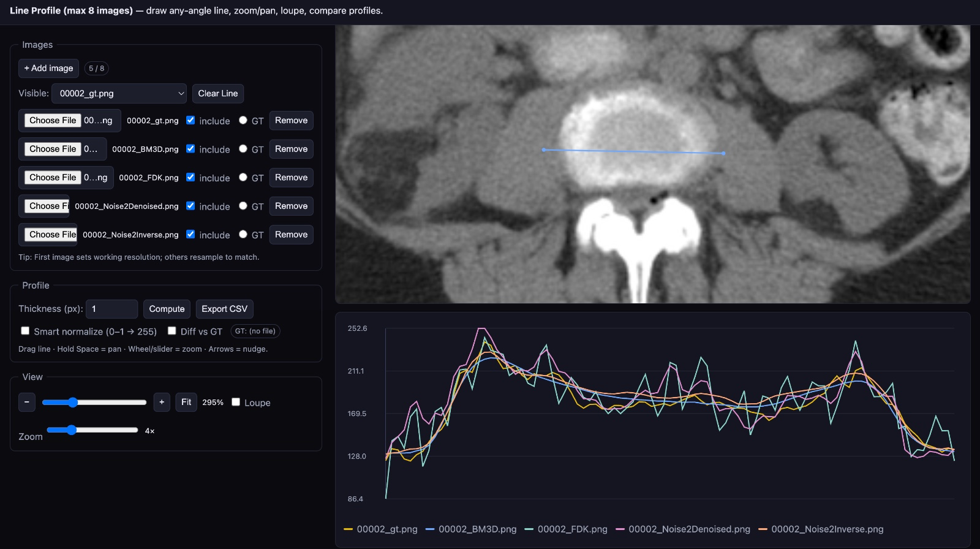Choose File for 00002_Noise2Denoised.png row
The image size is (980, 549).
(47, 206)
